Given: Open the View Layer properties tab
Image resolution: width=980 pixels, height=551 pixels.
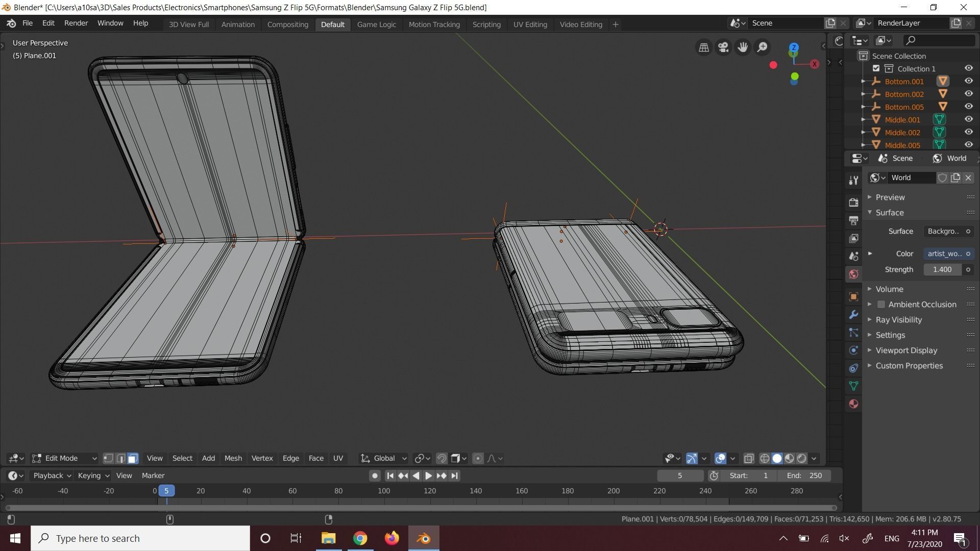Looking at the screenshot, I should 853,238.
